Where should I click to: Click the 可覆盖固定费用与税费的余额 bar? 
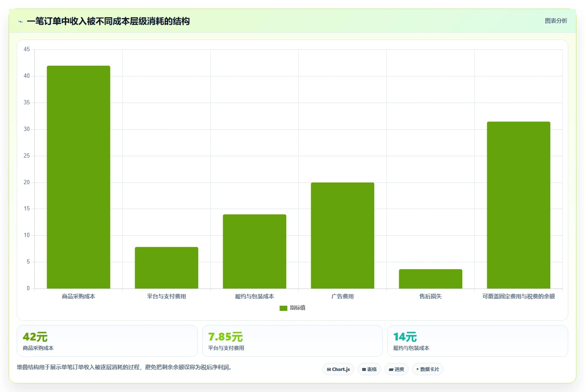tap(518, 205)
